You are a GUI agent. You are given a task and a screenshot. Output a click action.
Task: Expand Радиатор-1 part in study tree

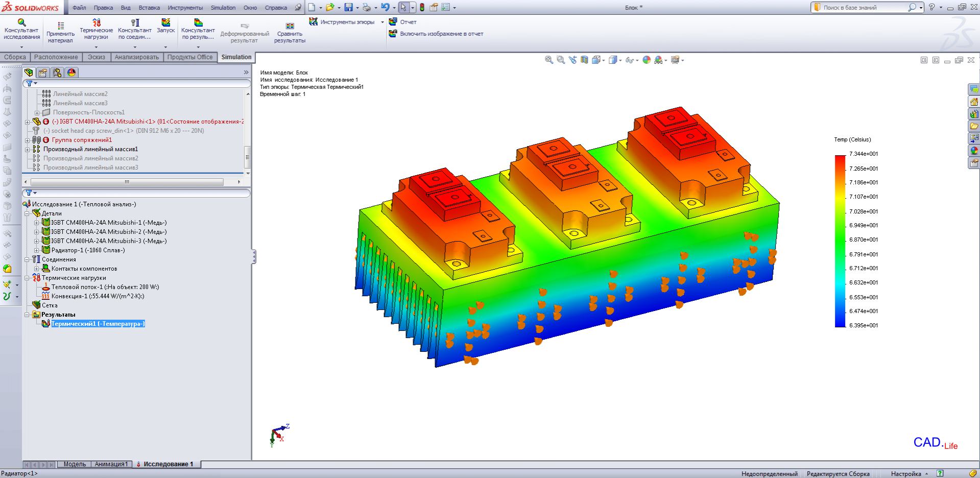click(x=36, y=250)
